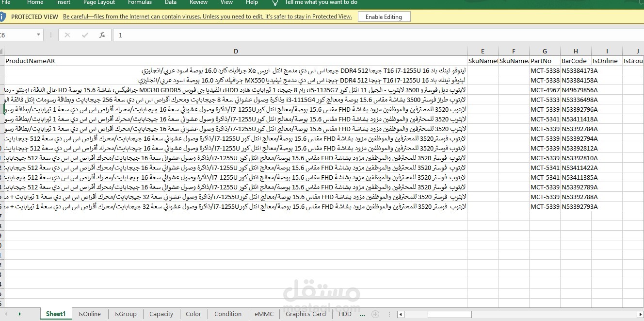The image size is (644, 321).
Task: Select column E header
Action: pyautogui.click(x=483, y=51)
